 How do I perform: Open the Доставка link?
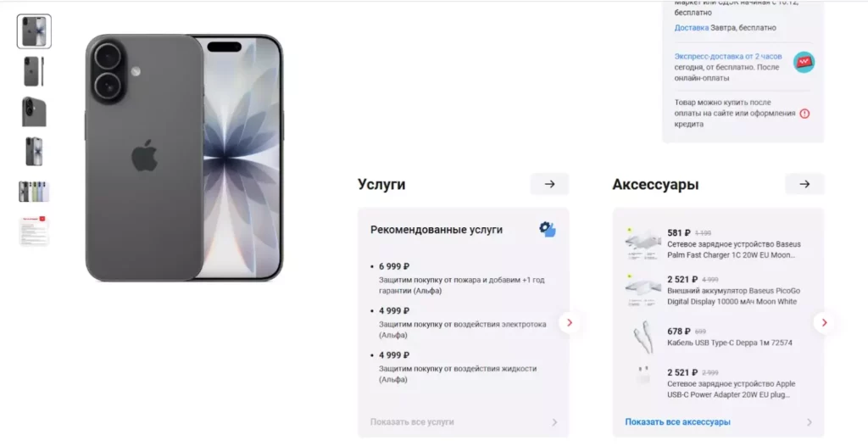[692, 28]
